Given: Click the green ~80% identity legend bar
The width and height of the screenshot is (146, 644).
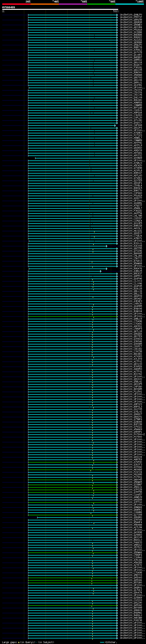Looking at the screenshot, I should [x=101, y=4].
